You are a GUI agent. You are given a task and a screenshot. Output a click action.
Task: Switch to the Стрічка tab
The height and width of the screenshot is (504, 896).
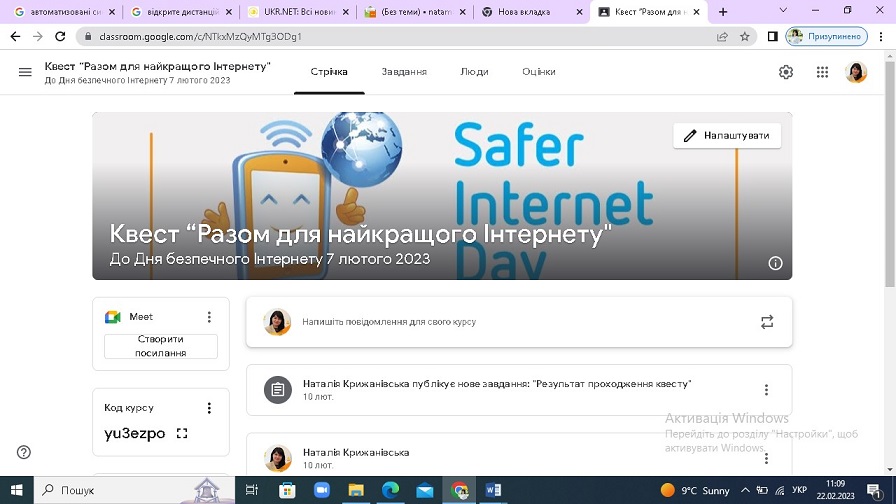(x=329, y=72)
